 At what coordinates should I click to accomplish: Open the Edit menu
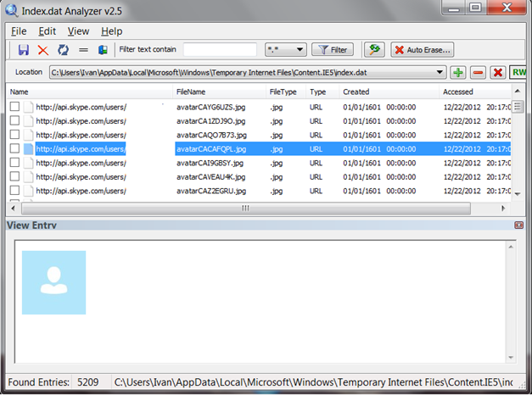[x=47, y=31]
